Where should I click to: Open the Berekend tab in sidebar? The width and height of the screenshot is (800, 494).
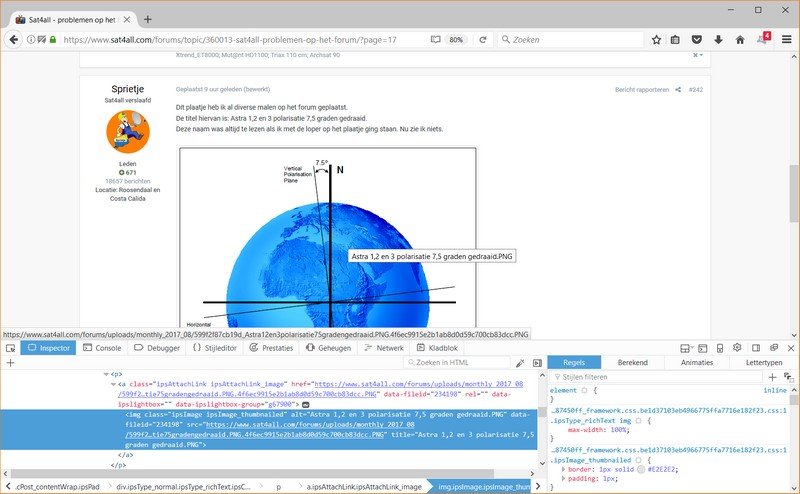click(x=632, y=362)
